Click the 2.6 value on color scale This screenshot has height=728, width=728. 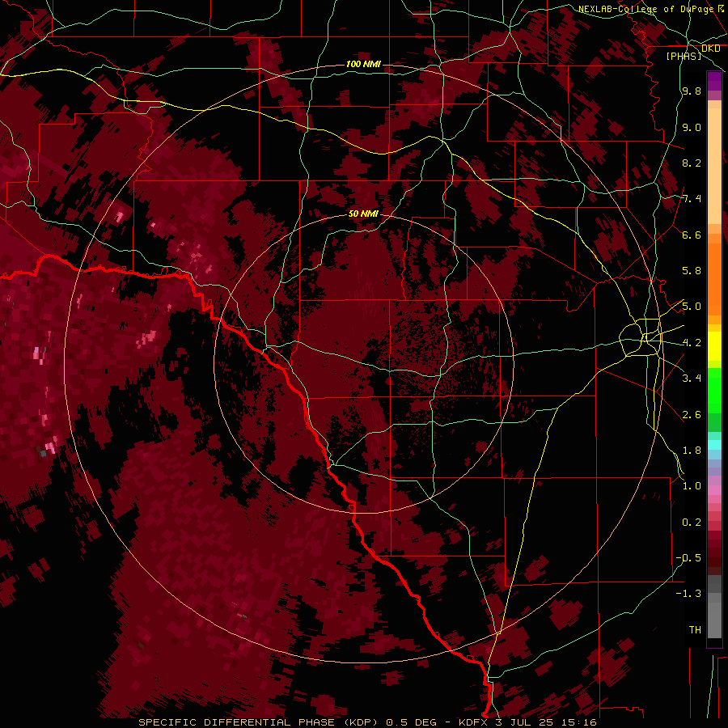(x=692, y=415)
